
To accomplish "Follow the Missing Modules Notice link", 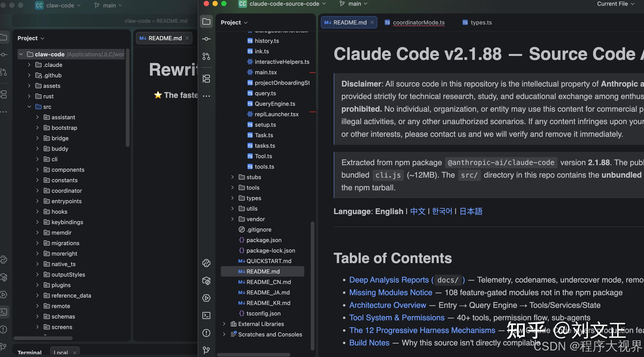I will click(390, 293).
